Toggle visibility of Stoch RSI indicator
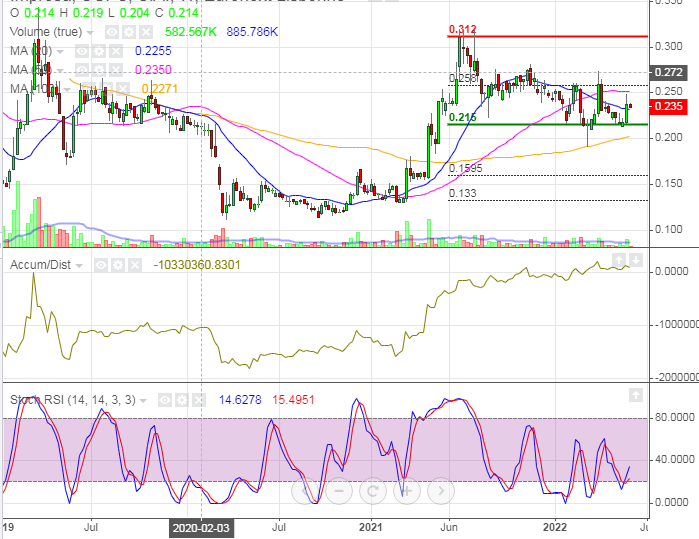The height and width of the screenshot is (539, 699). tap(165, 400)
